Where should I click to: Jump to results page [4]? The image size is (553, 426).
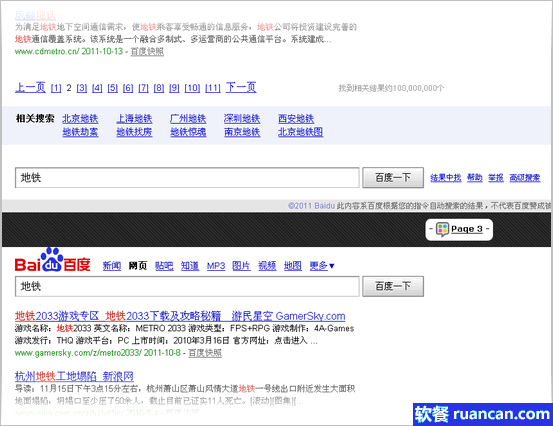point(97,88)
